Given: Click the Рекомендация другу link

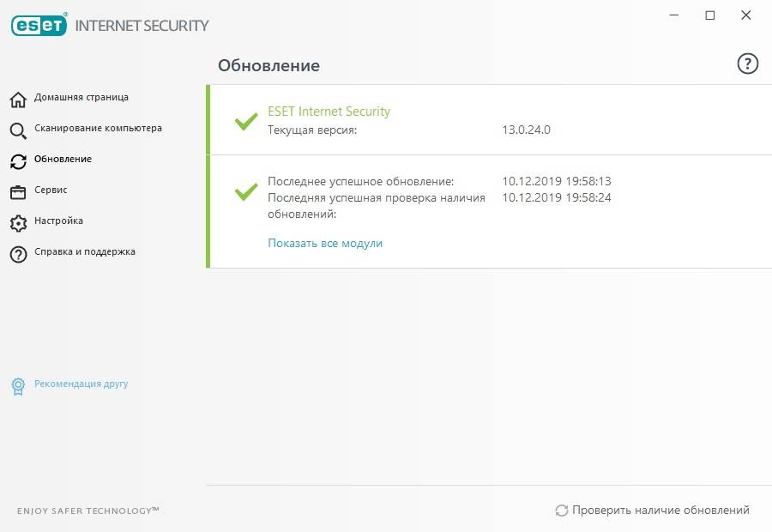Looking at the screenshot, I should pyautogui.click(x=81, y=384).
